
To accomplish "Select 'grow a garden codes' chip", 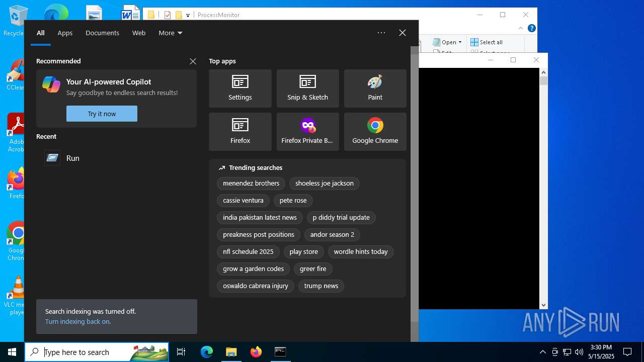I will [253, 269].
